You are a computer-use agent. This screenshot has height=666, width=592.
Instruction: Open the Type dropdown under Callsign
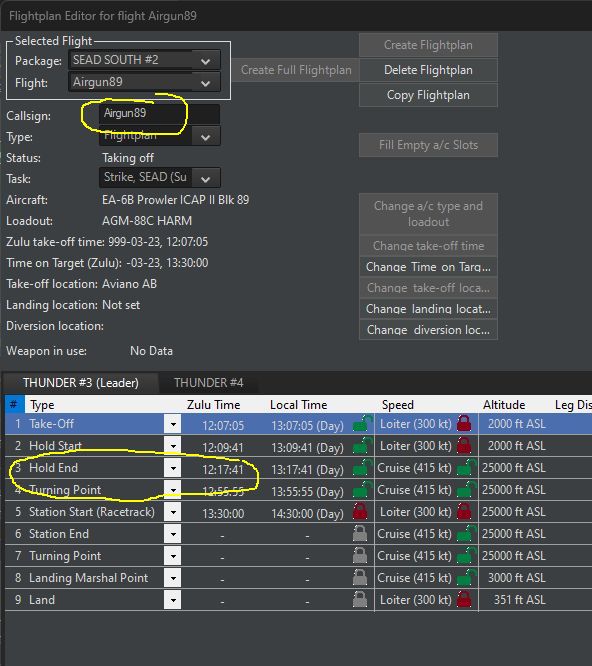coord(160,137)
